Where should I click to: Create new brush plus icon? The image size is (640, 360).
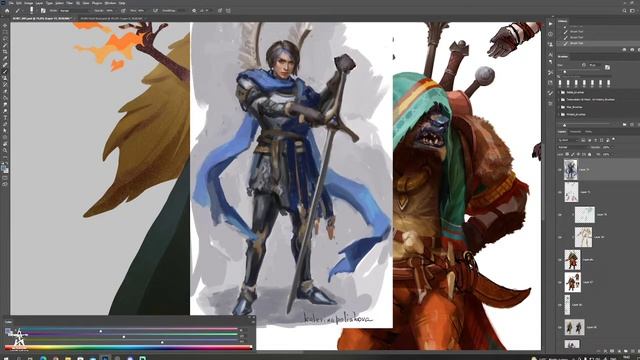pos(632,124)
